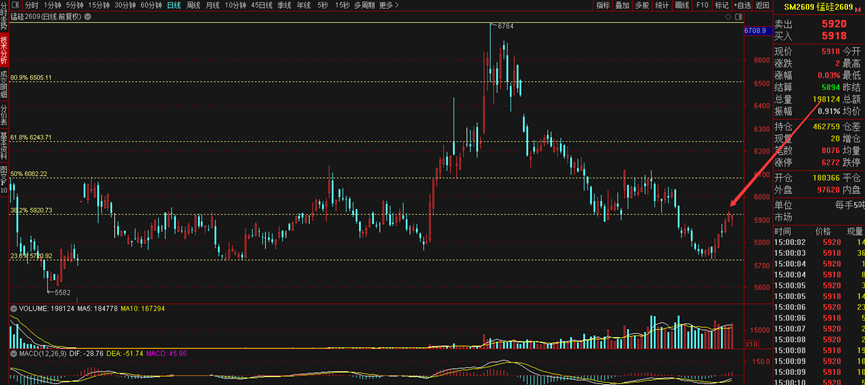Switch to 月线 monthly chart
Image resolution: width=865 pixels, height=385 pixels.
(x=212, y=6)
